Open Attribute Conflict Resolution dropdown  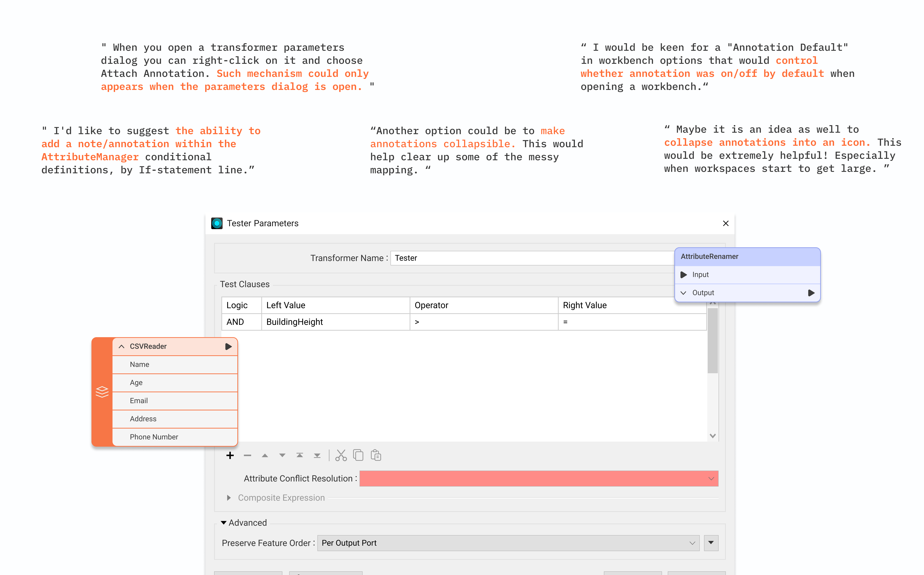click(x=539, y=478)
